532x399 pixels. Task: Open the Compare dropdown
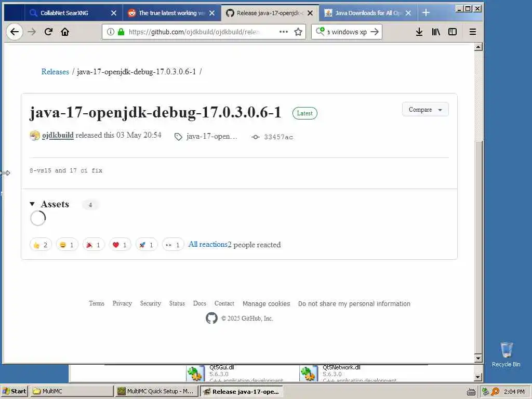pyautogui.click(x=425, y=110)
